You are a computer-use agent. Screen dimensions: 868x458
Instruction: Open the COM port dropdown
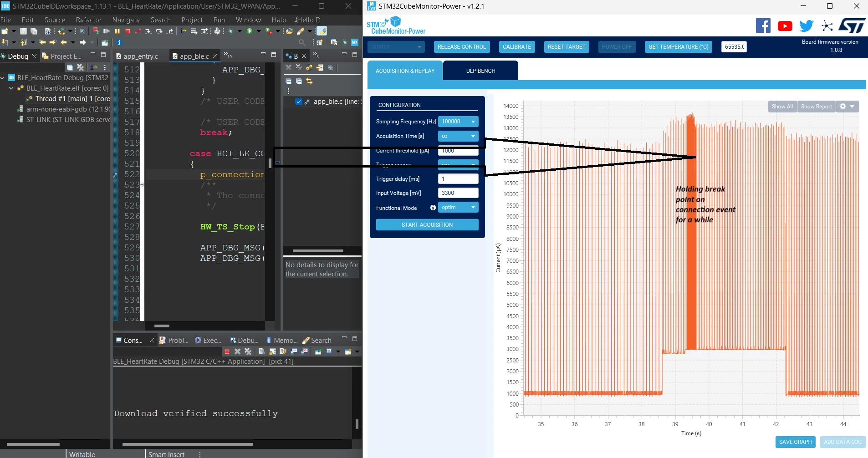pos(396,47)
